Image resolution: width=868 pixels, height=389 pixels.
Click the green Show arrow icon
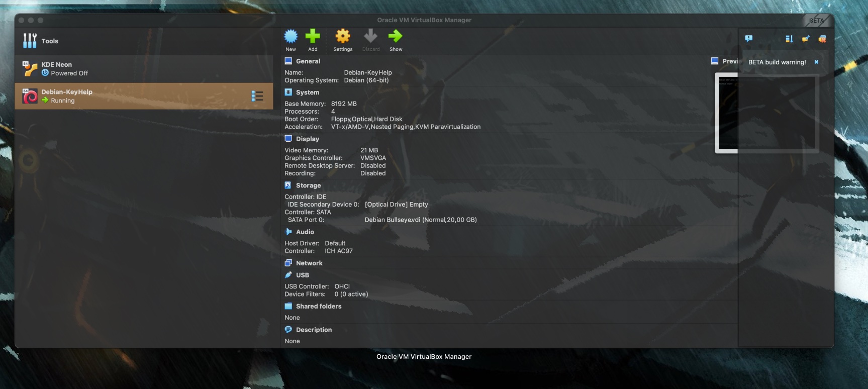click(x=396, y=37)
